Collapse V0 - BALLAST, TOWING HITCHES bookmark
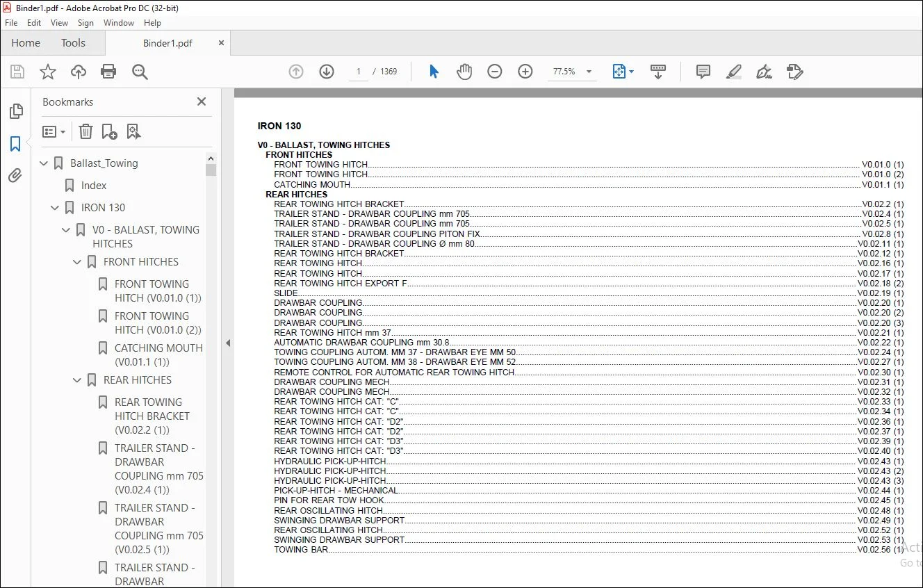Viewport: 923px width, 588px height. (x=67, y=230)
